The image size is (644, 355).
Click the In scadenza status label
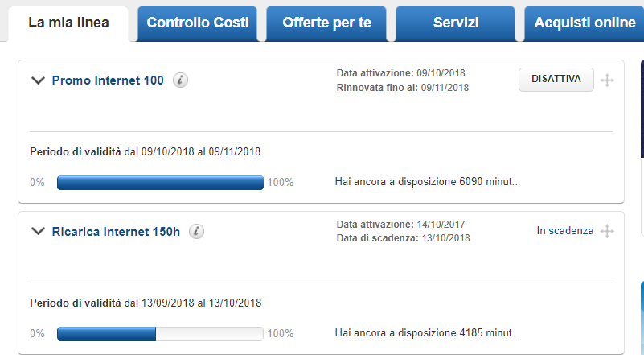pos(565,231)
